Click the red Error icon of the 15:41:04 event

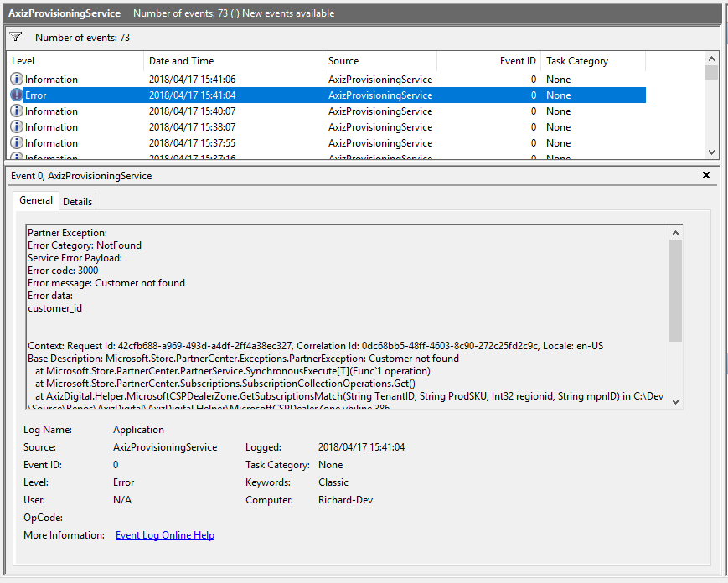pos(16,95)
